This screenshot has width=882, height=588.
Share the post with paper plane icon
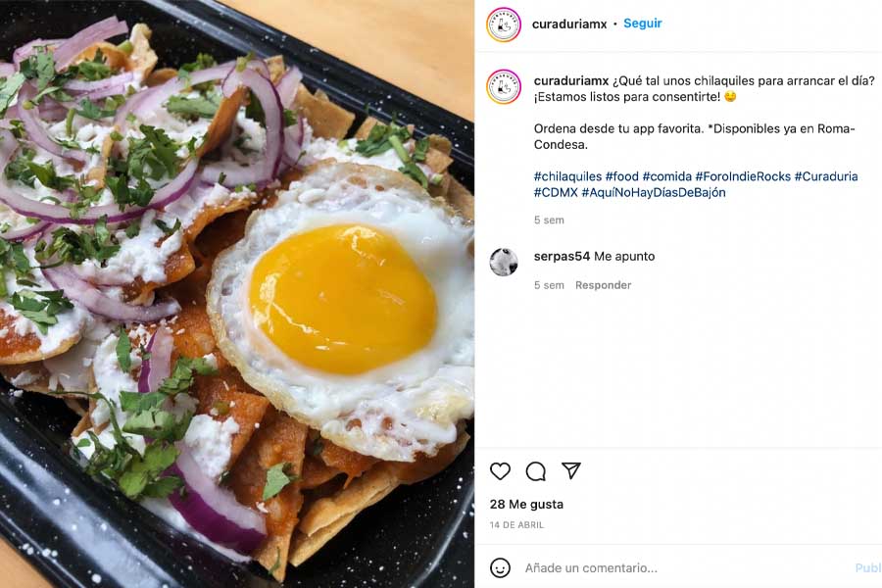click(571, 470)
